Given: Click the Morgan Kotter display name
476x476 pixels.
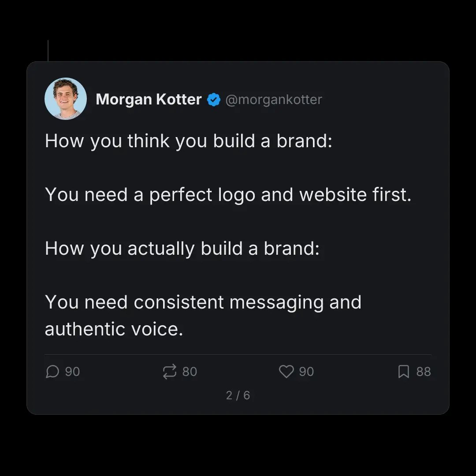Looking at the screenshot, I should 149,99.
